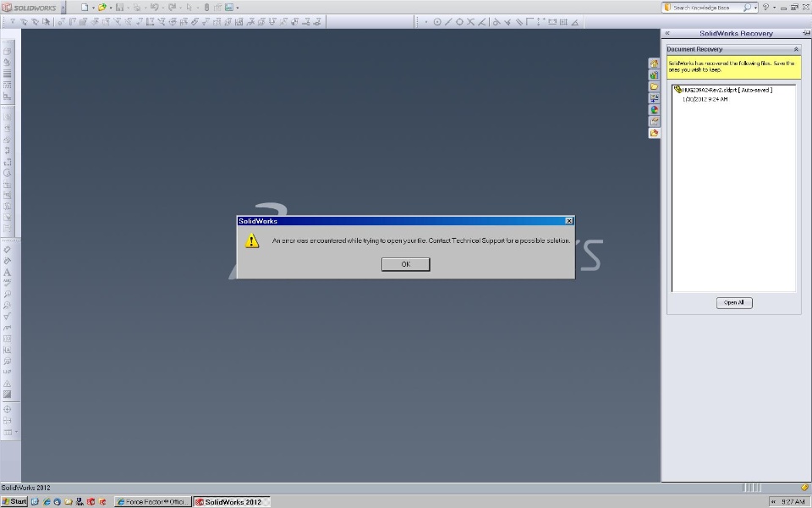Pin the SolidWorks Recovery pane
812x508 pixels.
(806, 33)
